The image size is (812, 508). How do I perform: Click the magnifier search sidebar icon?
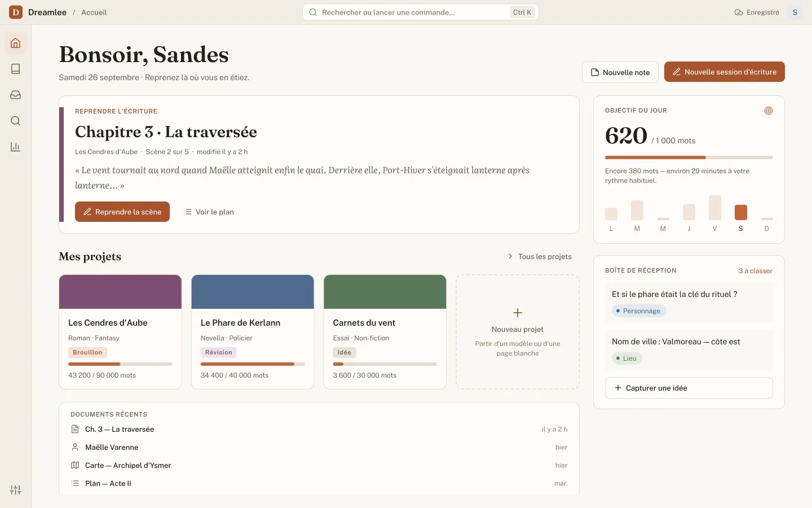16,121
